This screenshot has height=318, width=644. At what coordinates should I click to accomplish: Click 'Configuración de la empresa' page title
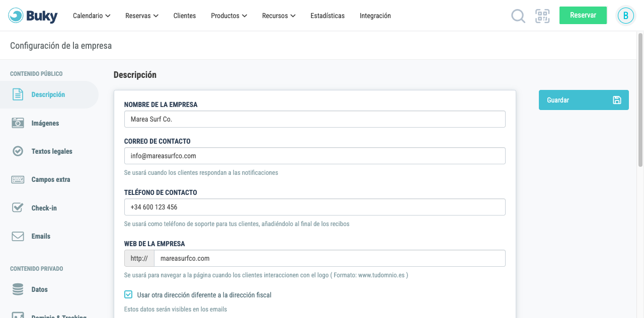pyautogui.click(x=61, y=46)
